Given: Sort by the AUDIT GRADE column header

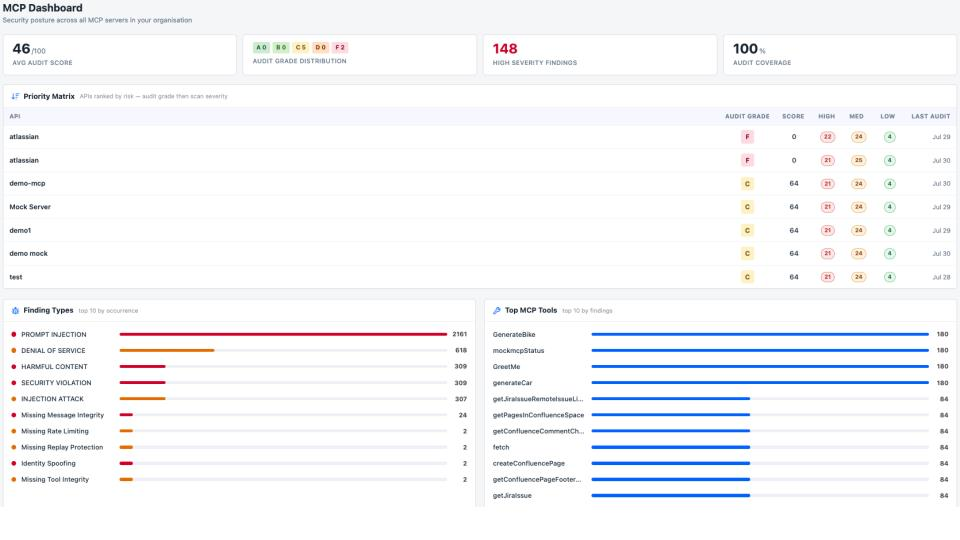Looking at the screenshot, I should pos(747,116).
